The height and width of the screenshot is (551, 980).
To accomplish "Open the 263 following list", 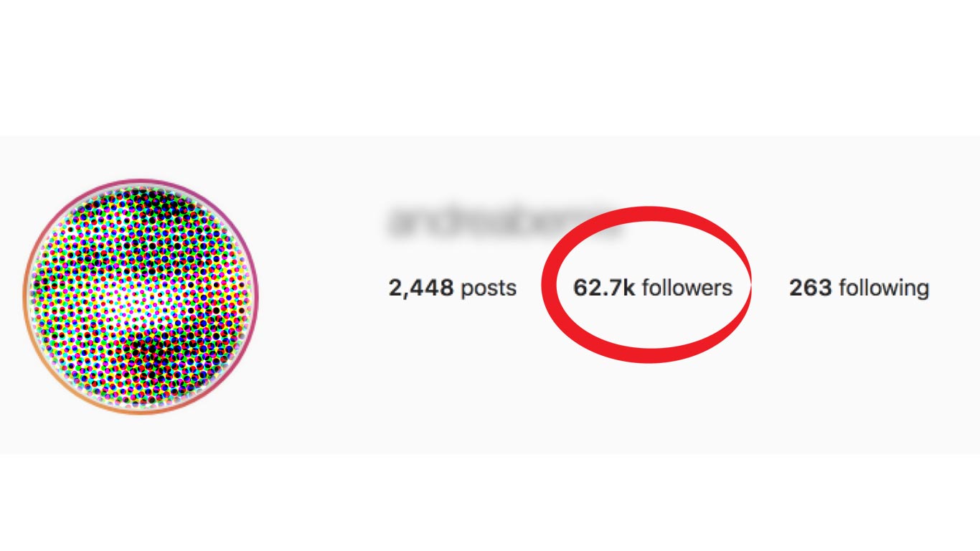I will 859,288.
